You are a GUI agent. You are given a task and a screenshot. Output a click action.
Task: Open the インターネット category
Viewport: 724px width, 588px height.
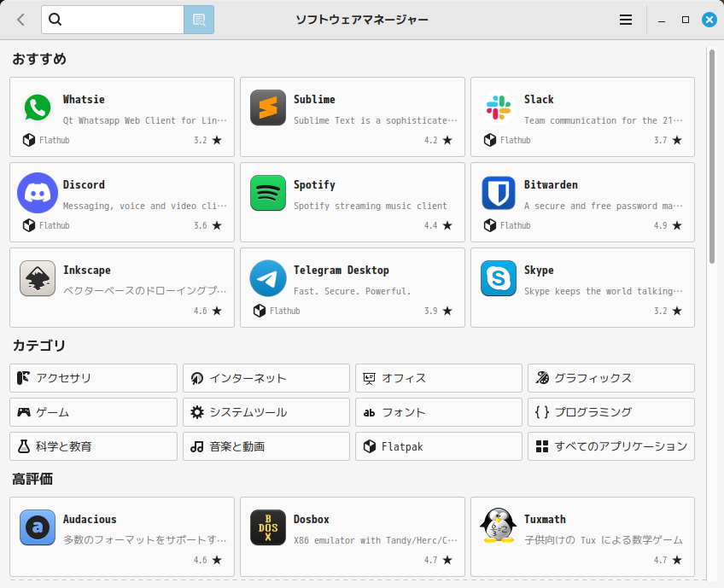pos(266,378)
